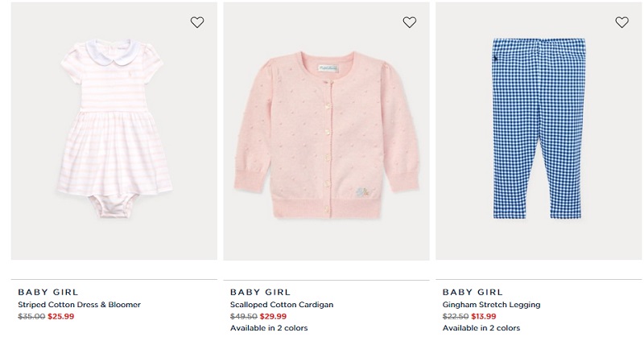Click the crossed-out $49.50 original price
Screen dimensions: 644x345
244,316
